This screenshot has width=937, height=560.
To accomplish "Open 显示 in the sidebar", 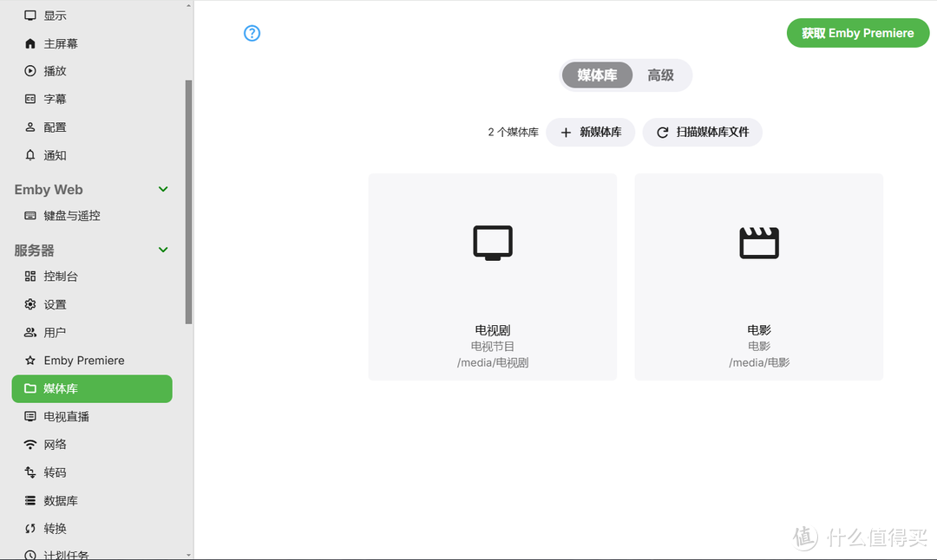I will [x=92, y=16].
